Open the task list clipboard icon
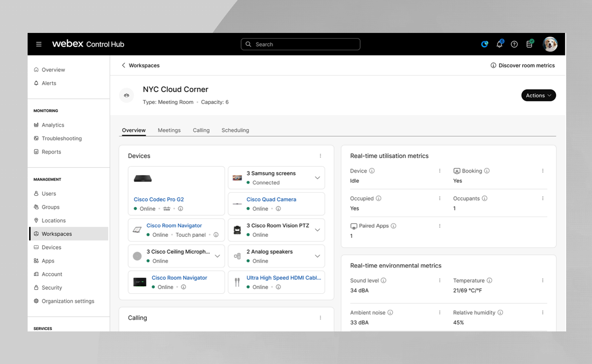This screenshot has height=364, width=592. tap(529, 44)
